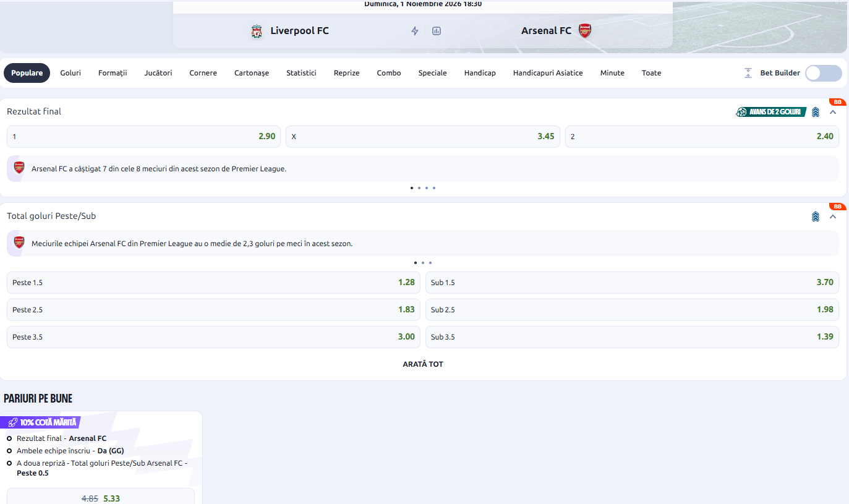Click the Avans de 2 goluri badge
This screenshot has width=849, height=504.
point(771,112)
